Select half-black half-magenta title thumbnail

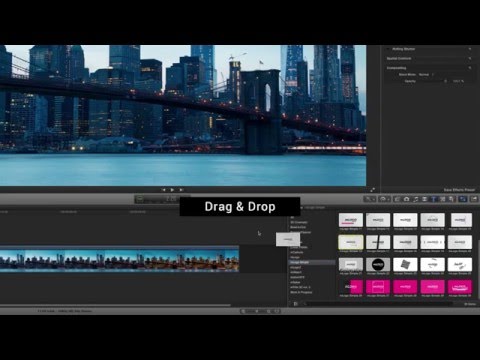pos(351,286)
